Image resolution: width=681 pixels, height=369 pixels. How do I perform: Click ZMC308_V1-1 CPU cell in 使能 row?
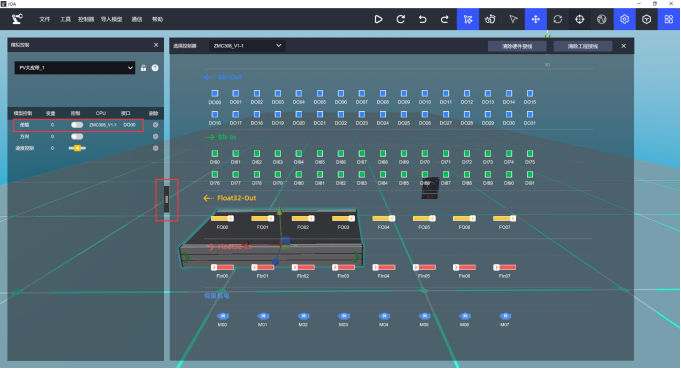[103, 125]
